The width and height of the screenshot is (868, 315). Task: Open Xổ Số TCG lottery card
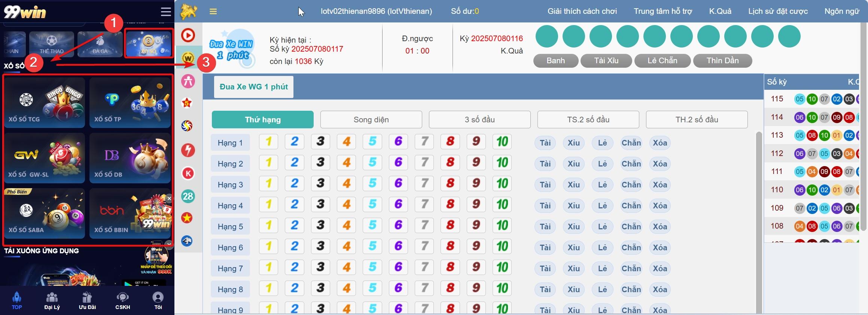tap(45, 103)
